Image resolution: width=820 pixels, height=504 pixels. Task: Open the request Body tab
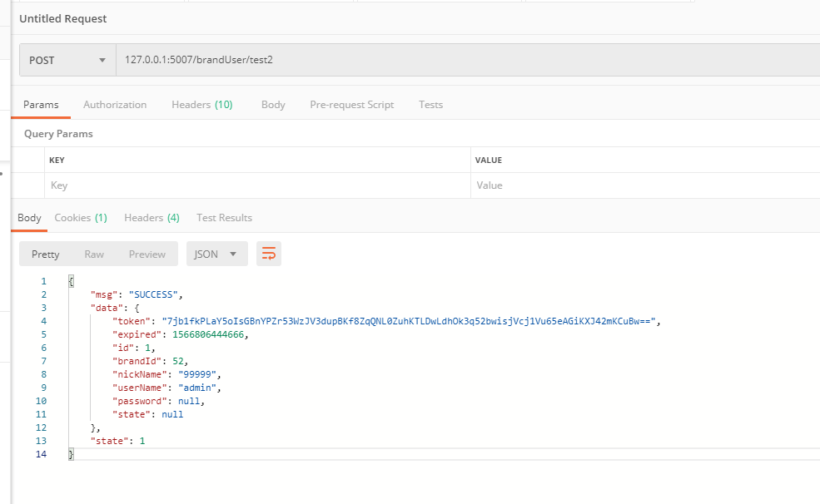pyautogui.click(x=274, y=105)
